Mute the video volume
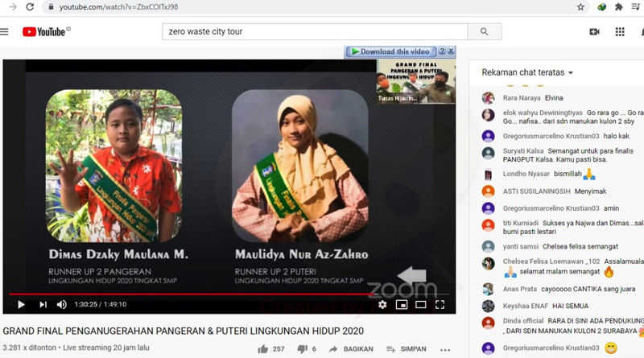The width and height of the screenshot is (644, 358). coord(62,305)
